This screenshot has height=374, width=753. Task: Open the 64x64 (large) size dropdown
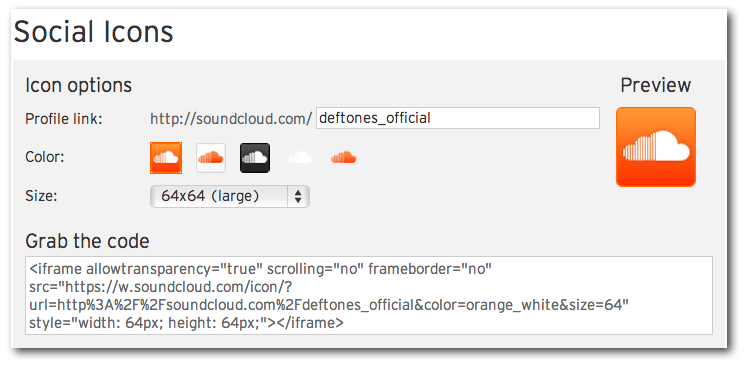tap(230, 196)
